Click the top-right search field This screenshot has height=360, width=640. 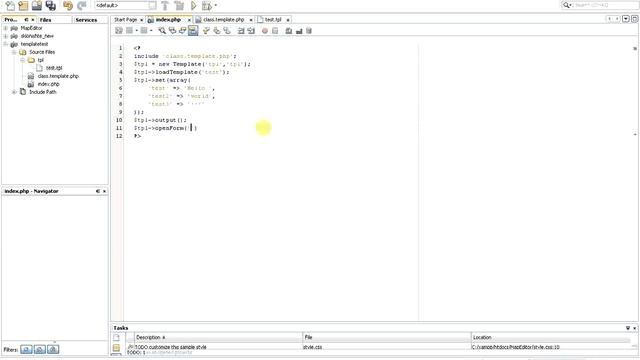click(x=600, y=5)
